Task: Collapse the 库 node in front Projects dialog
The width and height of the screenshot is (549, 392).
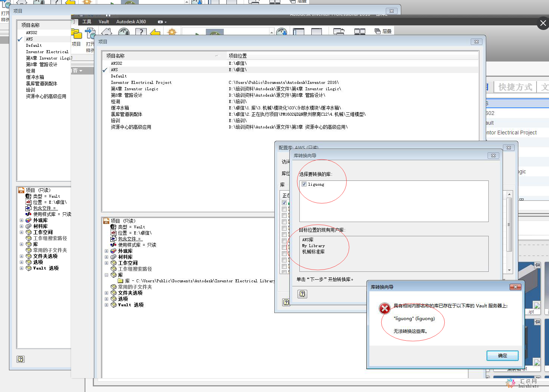Action: pos(106,275)
